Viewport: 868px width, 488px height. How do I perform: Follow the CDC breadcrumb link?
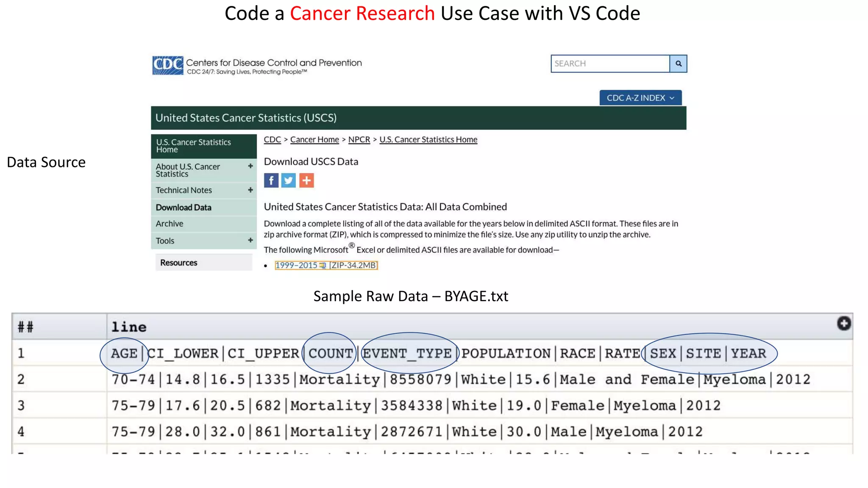(273, 140)
